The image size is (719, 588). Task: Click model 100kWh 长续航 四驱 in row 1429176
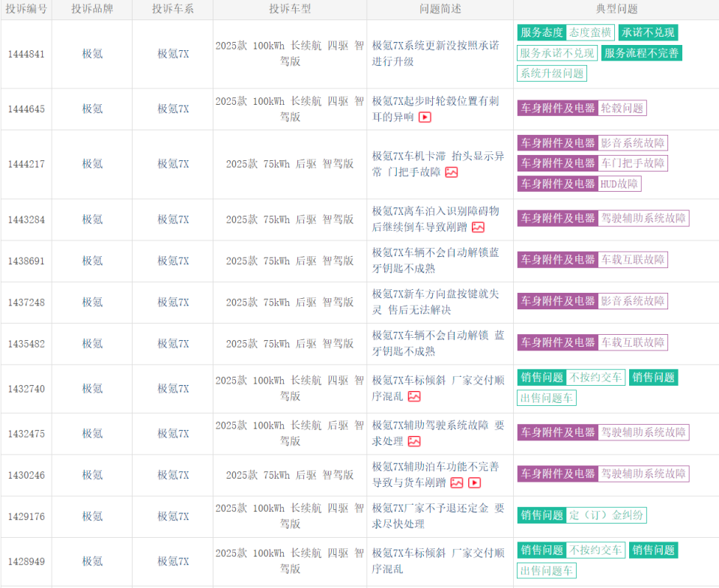point(290,516)
